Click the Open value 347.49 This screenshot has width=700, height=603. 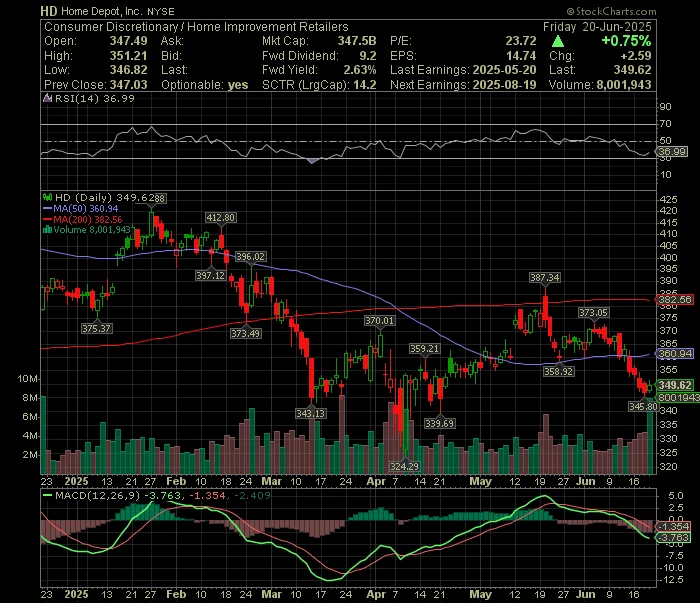(129, 41)
